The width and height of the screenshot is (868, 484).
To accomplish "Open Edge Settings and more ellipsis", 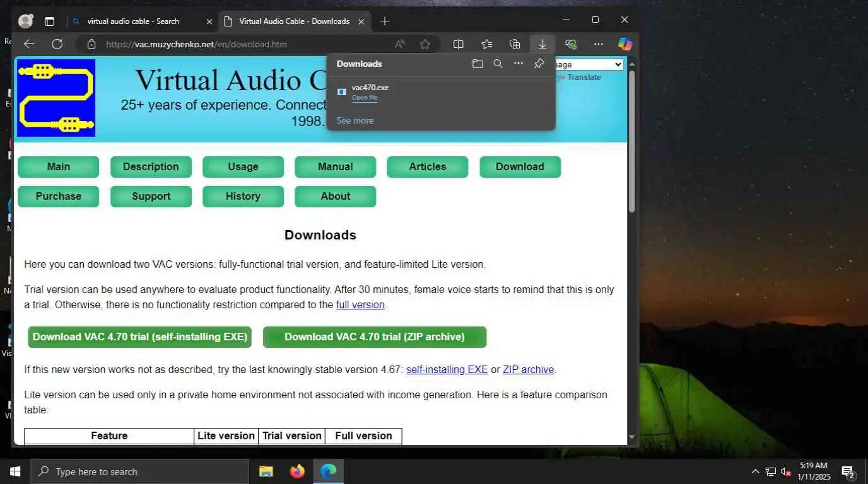I will point(599,44).
